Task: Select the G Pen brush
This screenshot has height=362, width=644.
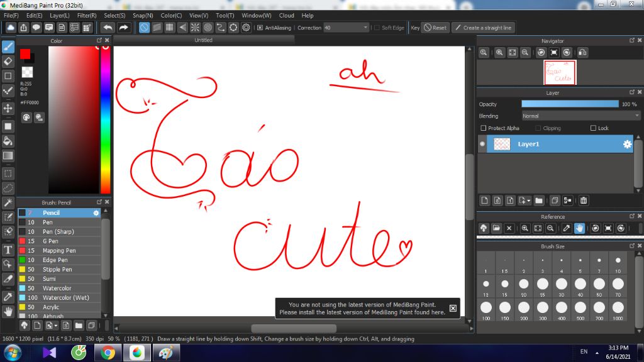Action: (x=59, y=241)
